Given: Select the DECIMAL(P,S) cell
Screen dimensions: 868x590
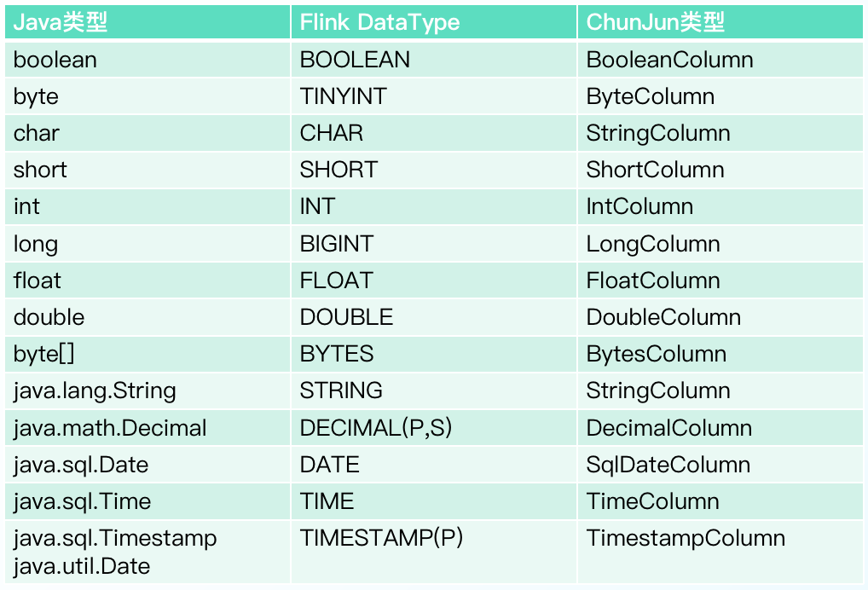Looking at the screenshot, I should (x=376, y=428).
